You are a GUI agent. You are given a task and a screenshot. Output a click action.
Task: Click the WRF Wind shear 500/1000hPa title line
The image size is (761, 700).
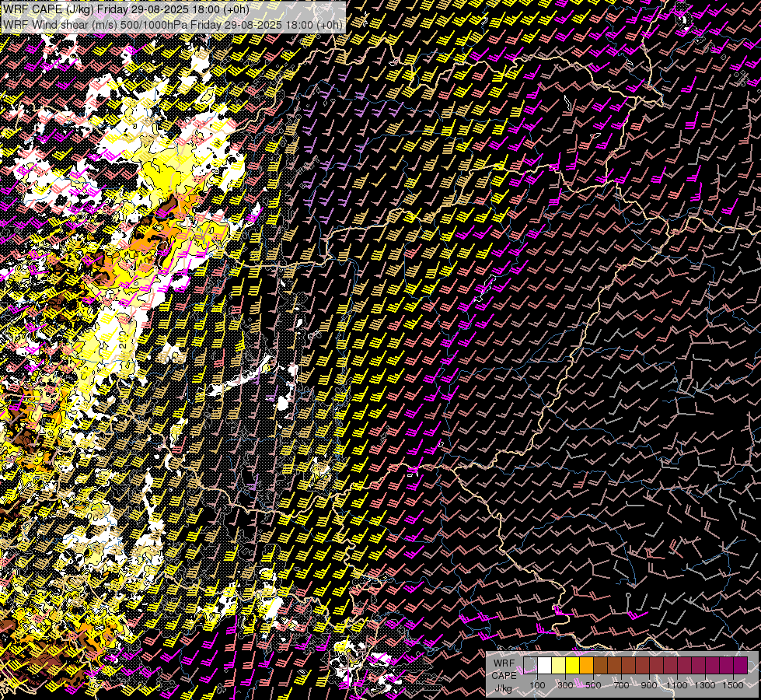coord(173,24)
